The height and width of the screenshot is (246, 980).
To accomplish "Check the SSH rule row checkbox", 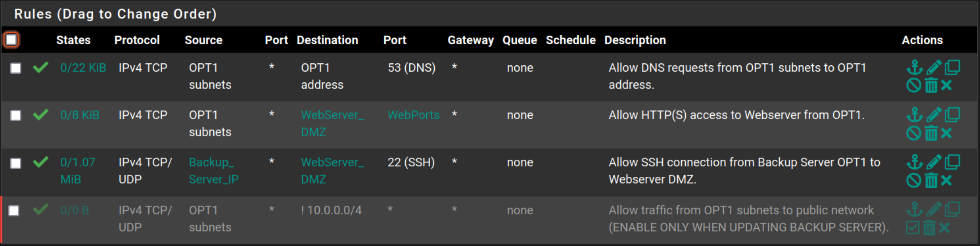I will 16,163.
